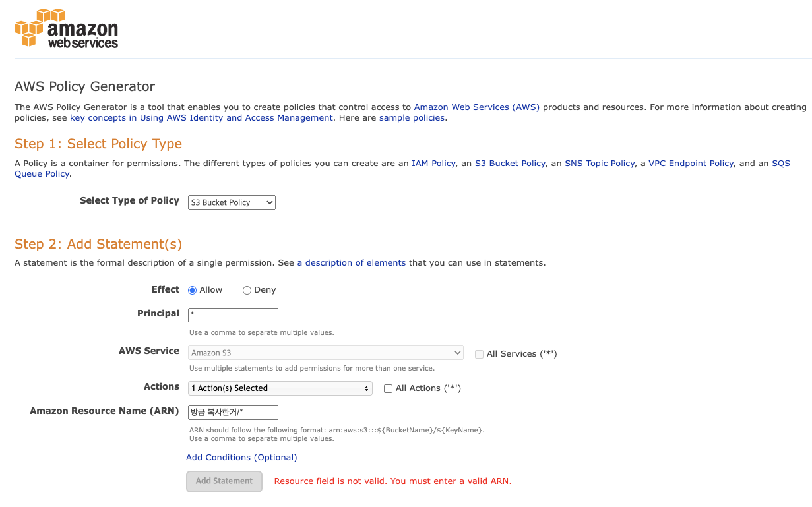The height and width of the screenshot is (507, 812).
Task: Open the SNS Topic Policy link
Action: pyautogui.click(x=600, y=163)
